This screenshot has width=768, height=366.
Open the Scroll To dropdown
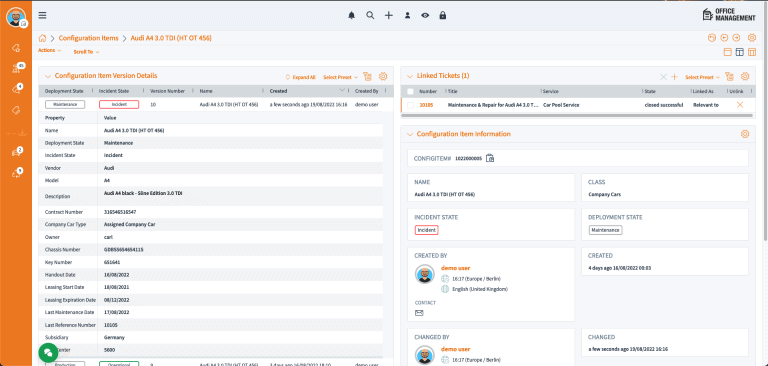click(86, 51)
